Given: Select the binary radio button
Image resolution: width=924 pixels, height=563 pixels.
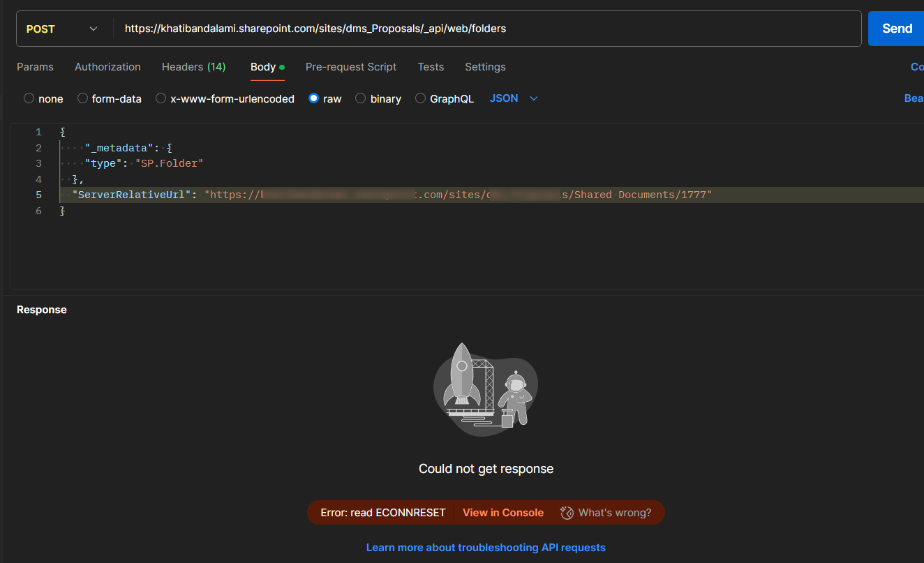Looking at the screenshot, I should 360,98.
